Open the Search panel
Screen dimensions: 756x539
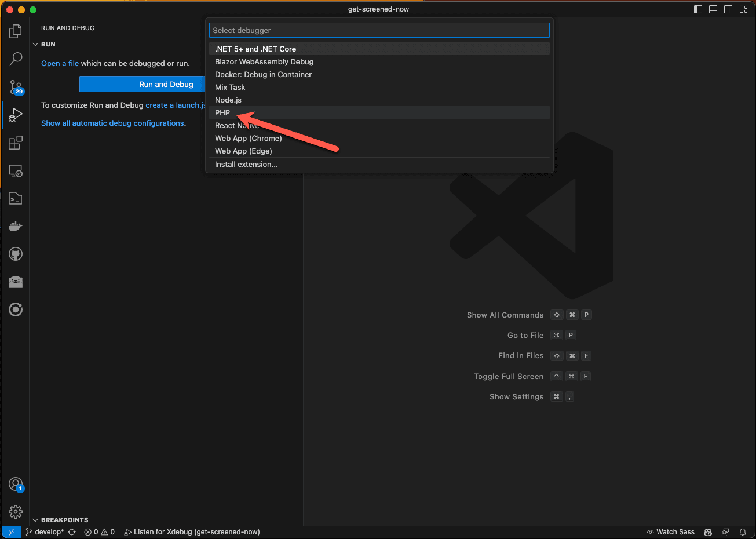[15, 59]
